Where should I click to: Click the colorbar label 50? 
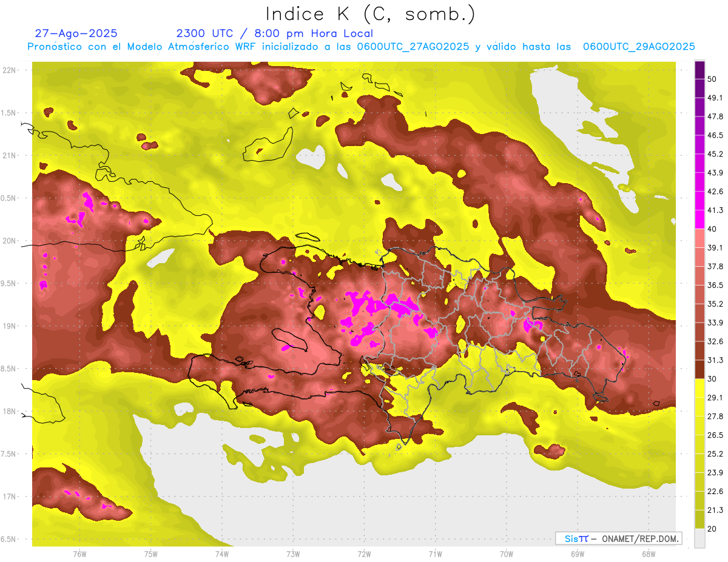(x=713, y=79)
